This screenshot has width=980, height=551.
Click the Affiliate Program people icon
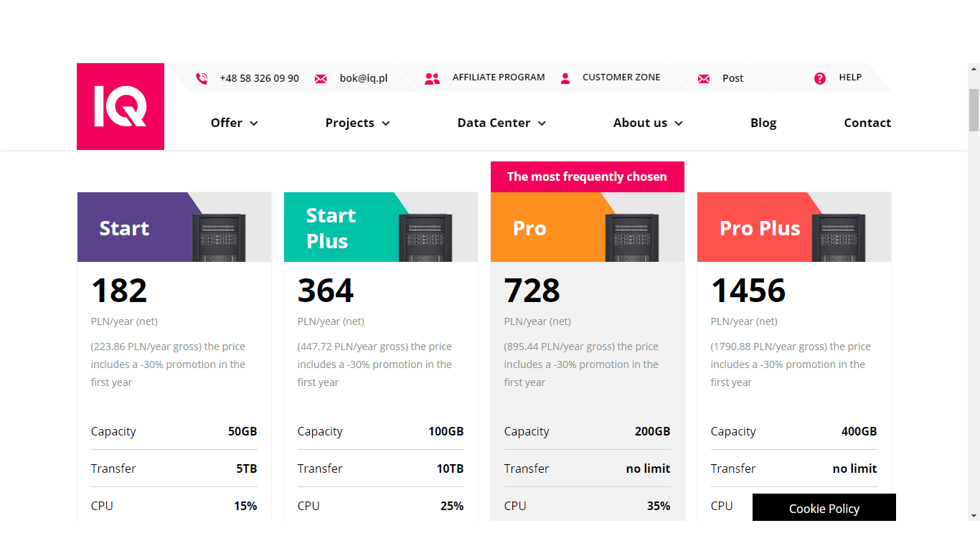432,78
